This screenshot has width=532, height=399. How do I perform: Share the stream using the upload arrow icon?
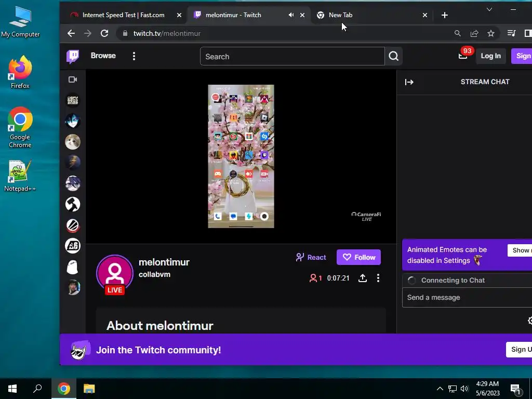(x=362, y=278)
